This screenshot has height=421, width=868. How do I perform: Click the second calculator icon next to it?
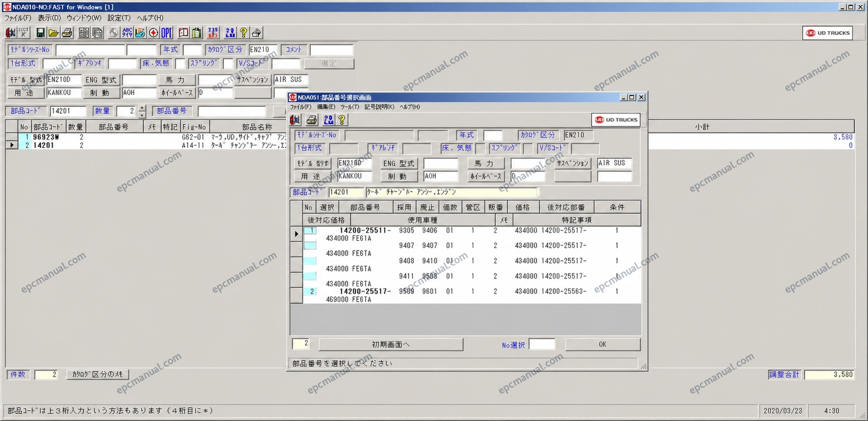click(x=98, y=33)
